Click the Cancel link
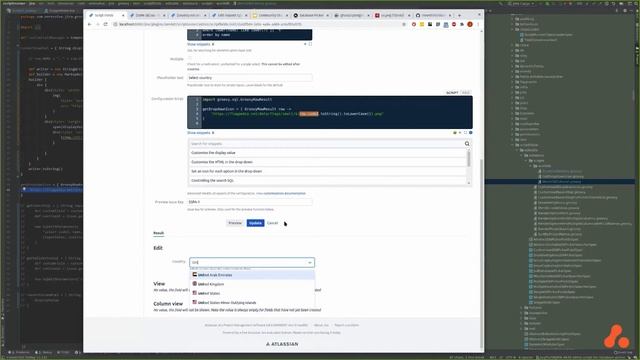640x360 pixels. click(x=272, y=223)
